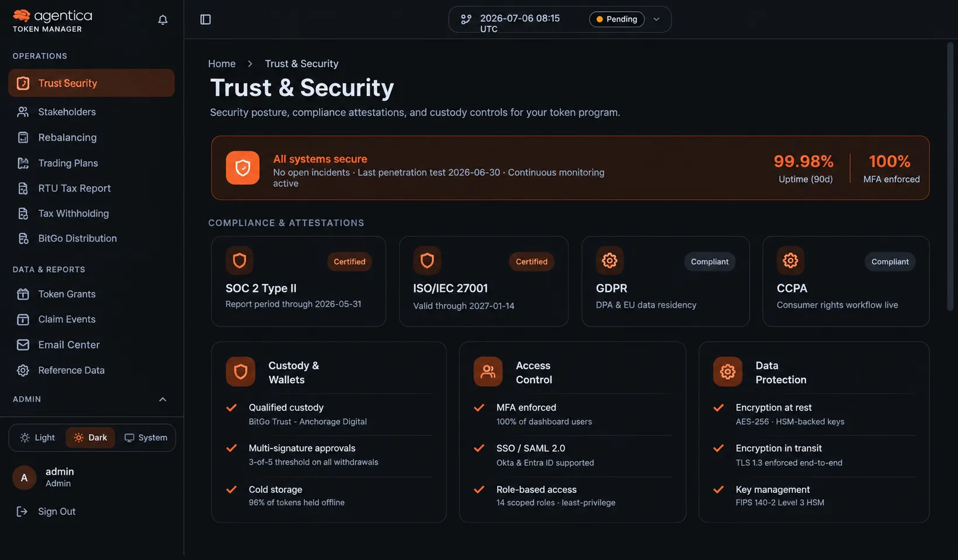958x560 pixels.
Task: Click the Trust & Security breadcrumb
Action: tap(301, 64)
